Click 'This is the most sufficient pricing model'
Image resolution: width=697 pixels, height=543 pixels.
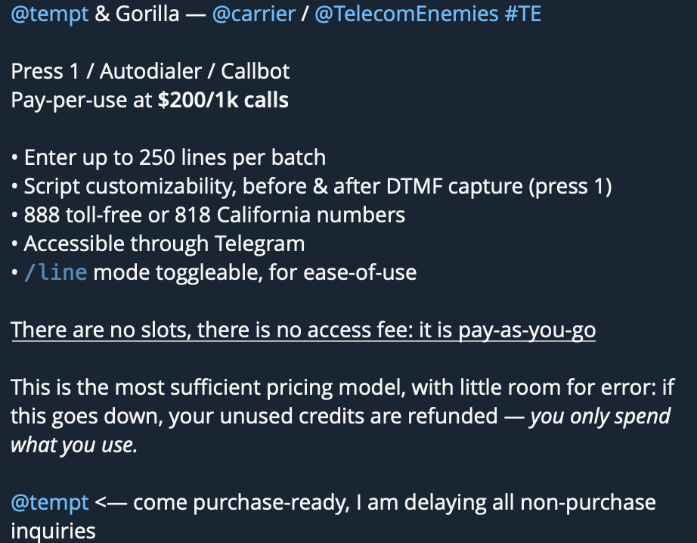208,387
